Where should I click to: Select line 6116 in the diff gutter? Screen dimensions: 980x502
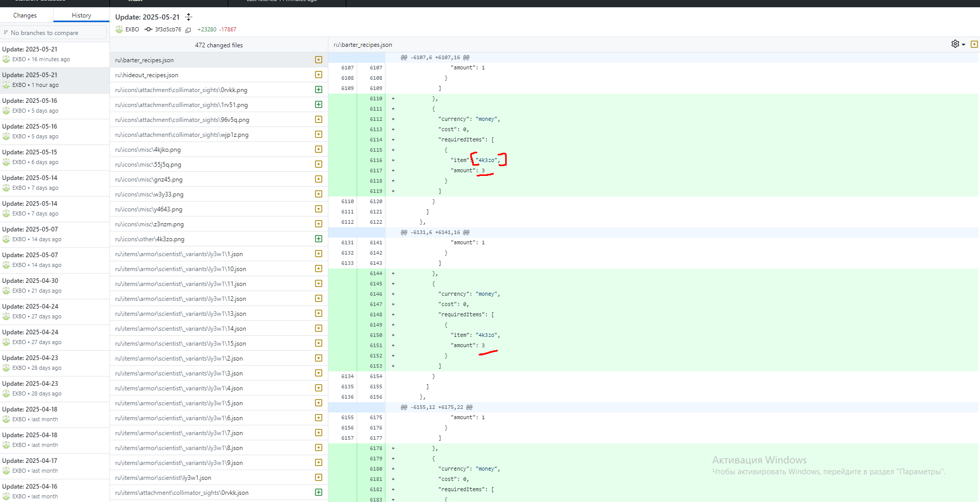[x=376, y=160]
